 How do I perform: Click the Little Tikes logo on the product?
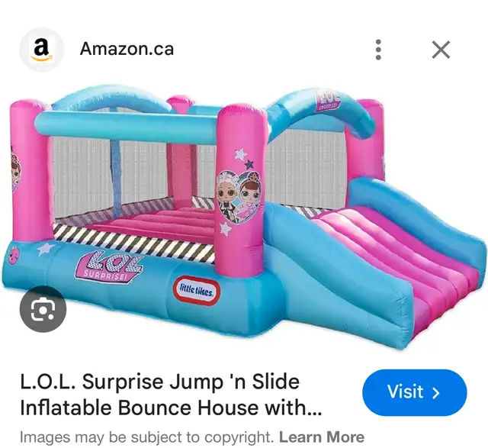(197, 292)
